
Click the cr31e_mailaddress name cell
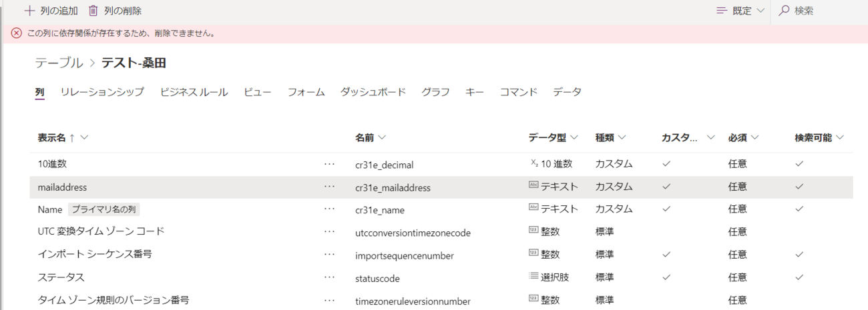click(x=393, y=188)
